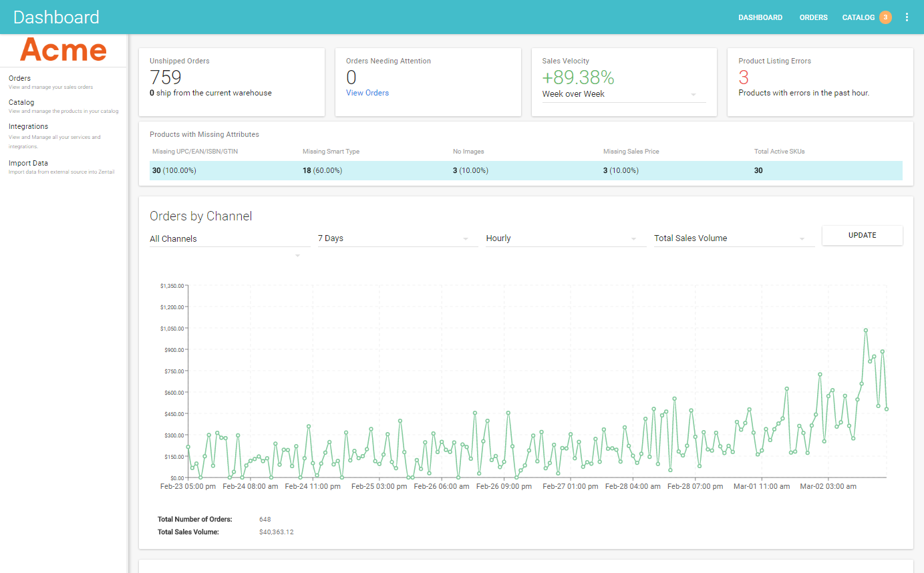
Task: Click the catalog notification badge showing 3
Action: 885,17
